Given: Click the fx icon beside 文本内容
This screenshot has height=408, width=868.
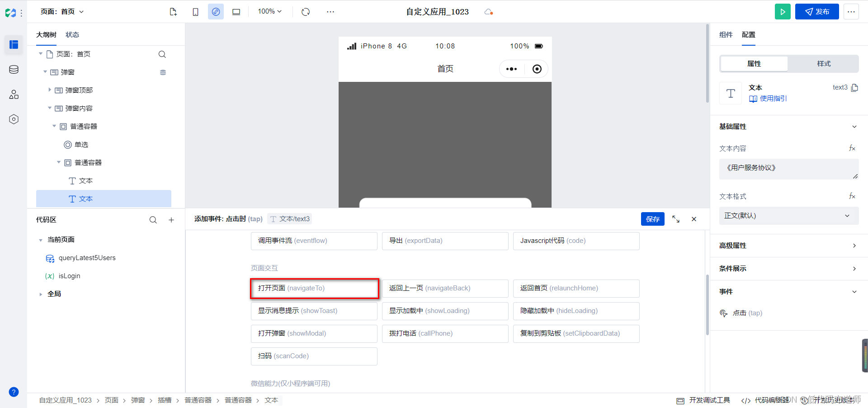Looking at the screenshot, I should 852,148.
